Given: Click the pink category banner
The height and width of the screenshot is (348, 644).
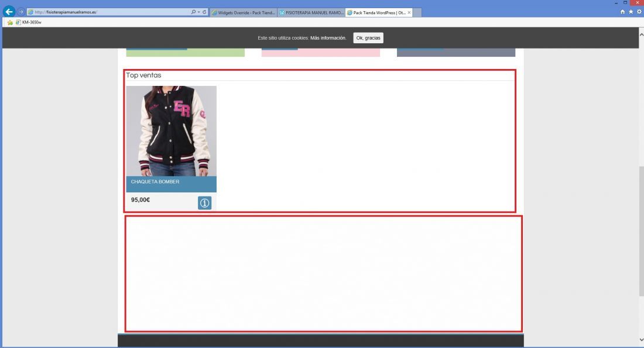Looking at the screenshot, I should pos(321,53).
